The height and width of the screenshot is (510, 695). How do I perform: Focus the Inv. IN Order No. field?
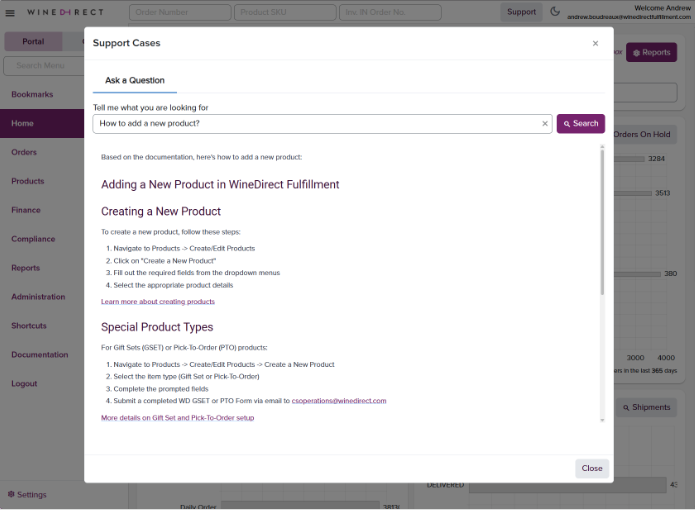click(x=390, y=12)
